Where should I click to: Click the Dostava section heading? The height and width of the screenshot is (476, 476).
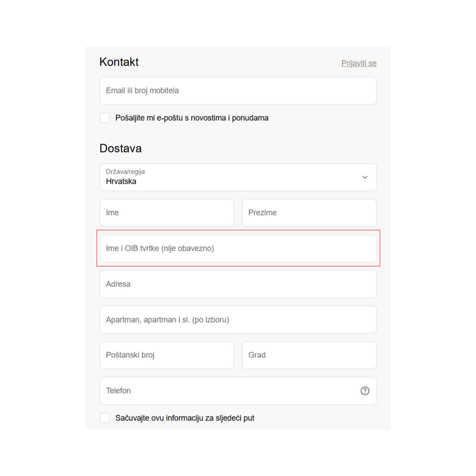pyautogui.click(x=120, y=148)
